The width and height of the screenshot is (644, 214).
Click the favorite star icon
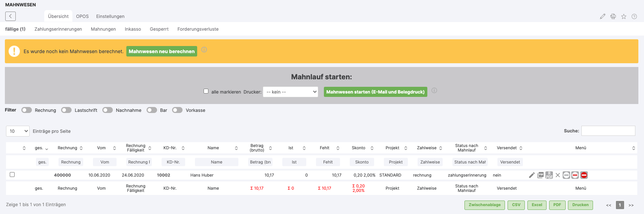coord(624,16)
